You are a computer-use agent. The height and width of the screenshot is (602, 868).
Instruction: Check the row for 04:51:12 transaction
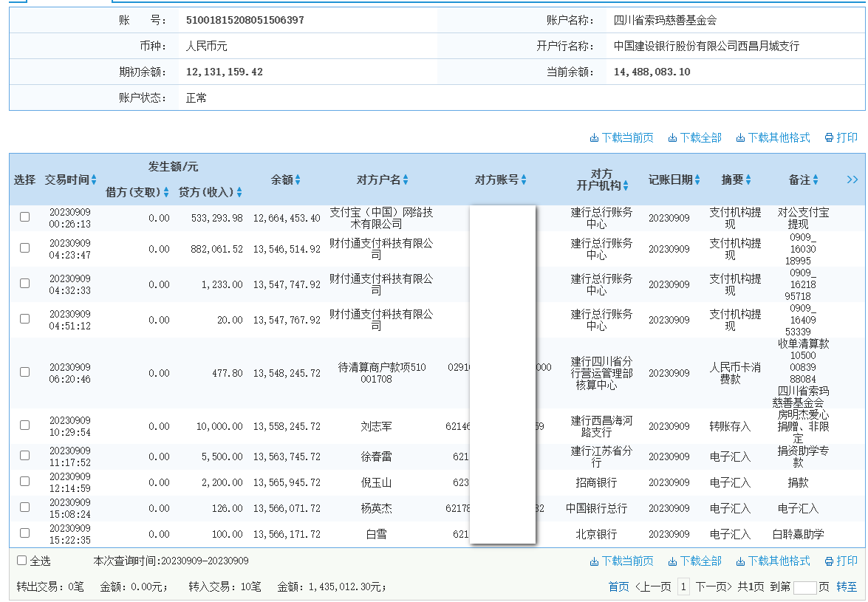click(x=25, y=318)
